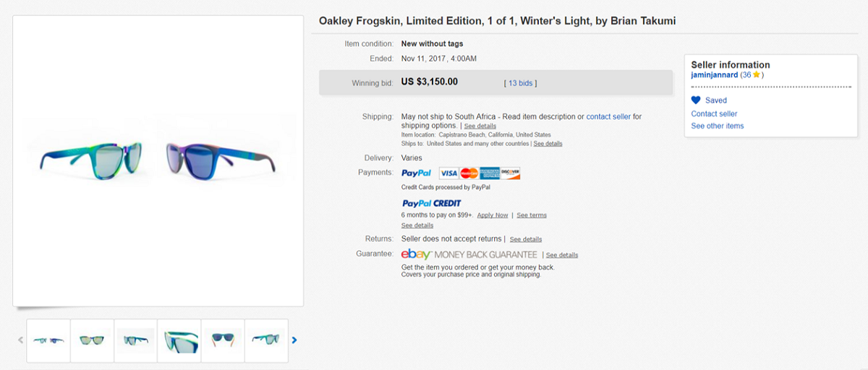Click the American Express card icon
Image resolution: width=868 pixels, height=370 pixels.
[490, 173]
